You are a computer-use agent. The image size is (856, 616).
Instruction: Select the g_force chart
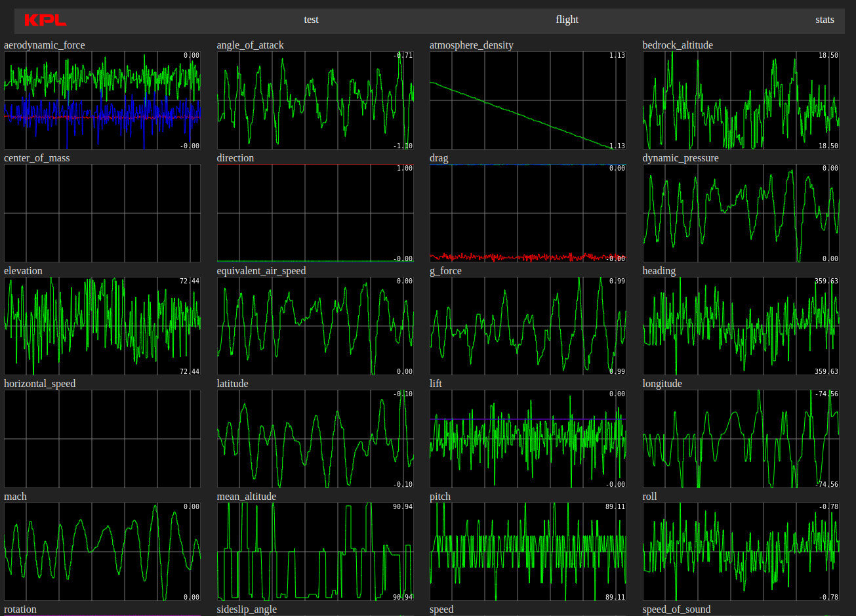(528, 326)
